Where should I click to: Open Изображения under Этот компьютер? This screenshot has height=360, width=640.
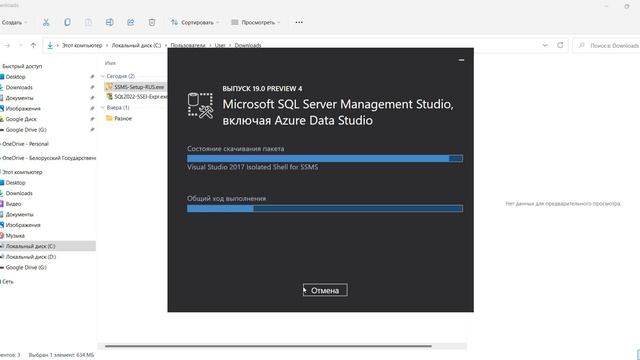coord(23,225)
